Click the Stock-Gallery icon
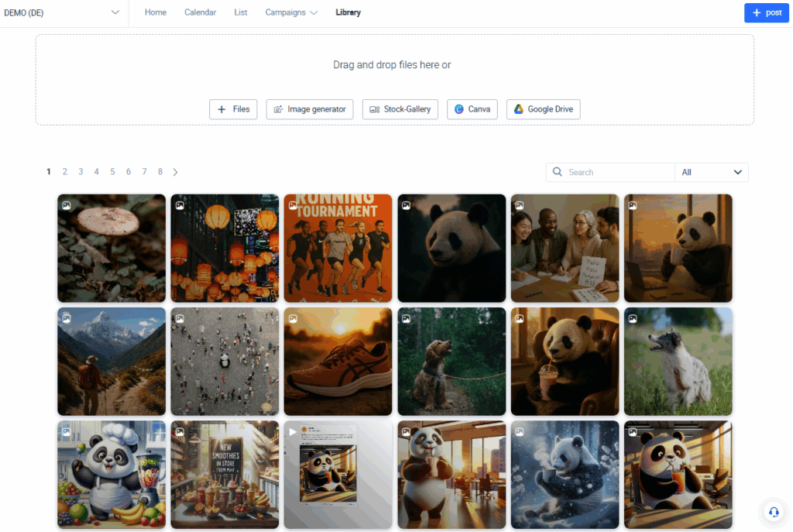Screen dimensions: 793x532 pos(375,109)
